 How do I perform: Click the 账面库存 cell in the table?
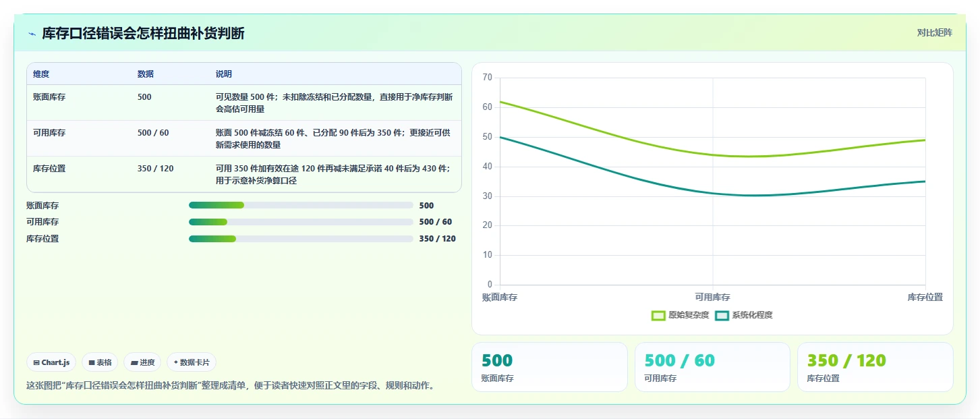tap(49, 97)
